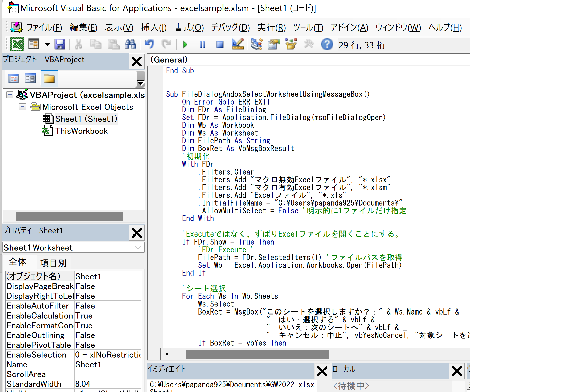Screen dimensions: 578x392
Task: Open the ウィンドウ(W) menu
Action: [x=398, y=27]
